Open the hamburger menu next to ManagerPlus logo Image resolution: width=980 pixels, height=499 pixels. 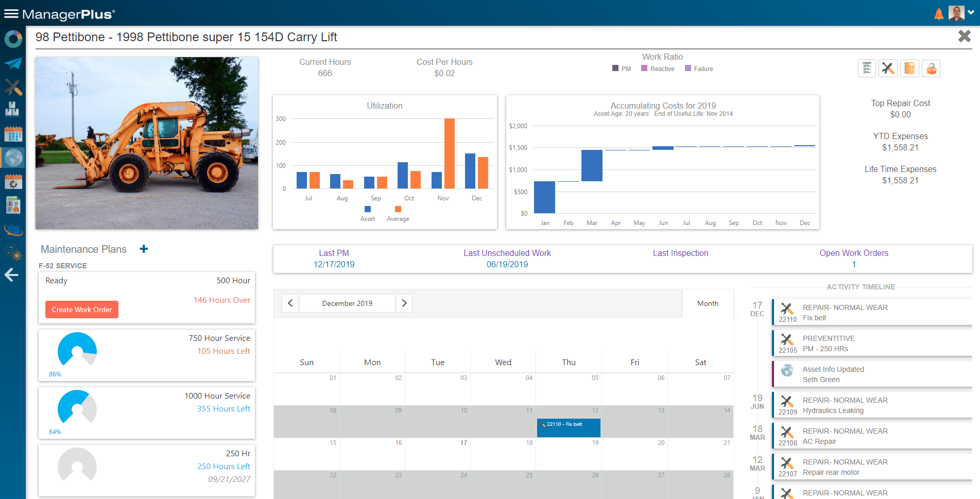coord(11,12)
